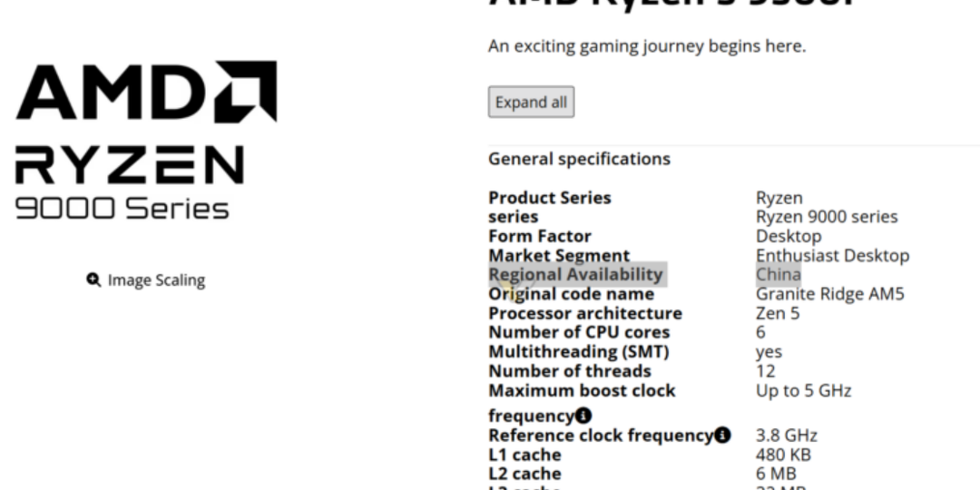Click the info icon next to frequency
The height and width of the screenshot is (490, 980).
(x=583, y=415)
